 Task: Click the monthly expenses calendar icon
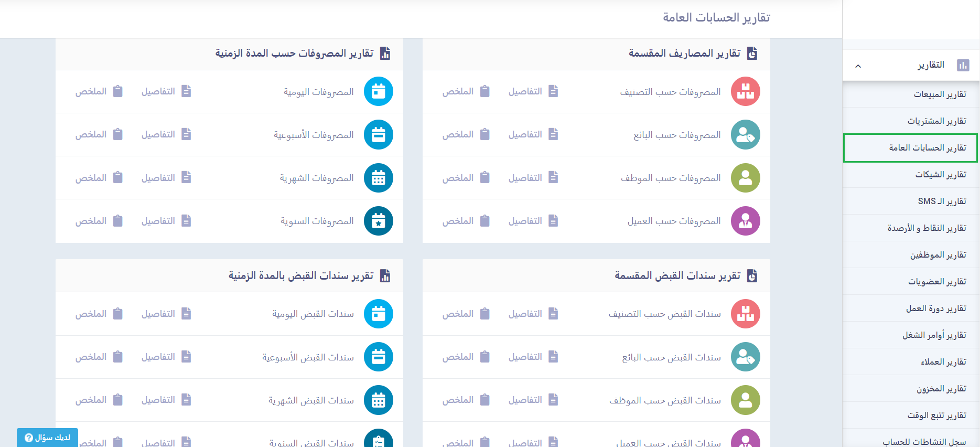pyautogui.click(x=378, y=178)
